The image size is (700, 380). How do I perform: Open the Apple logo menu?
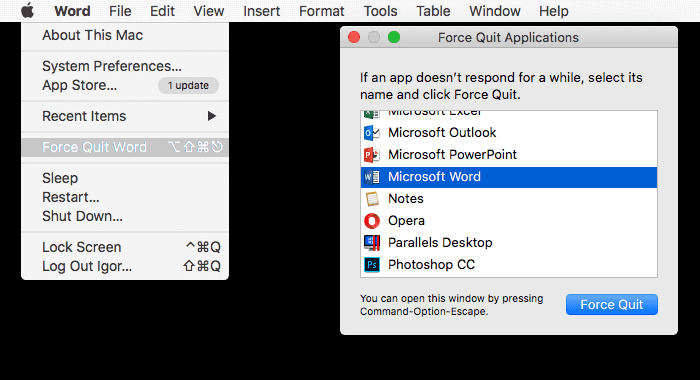coord(28,10)
